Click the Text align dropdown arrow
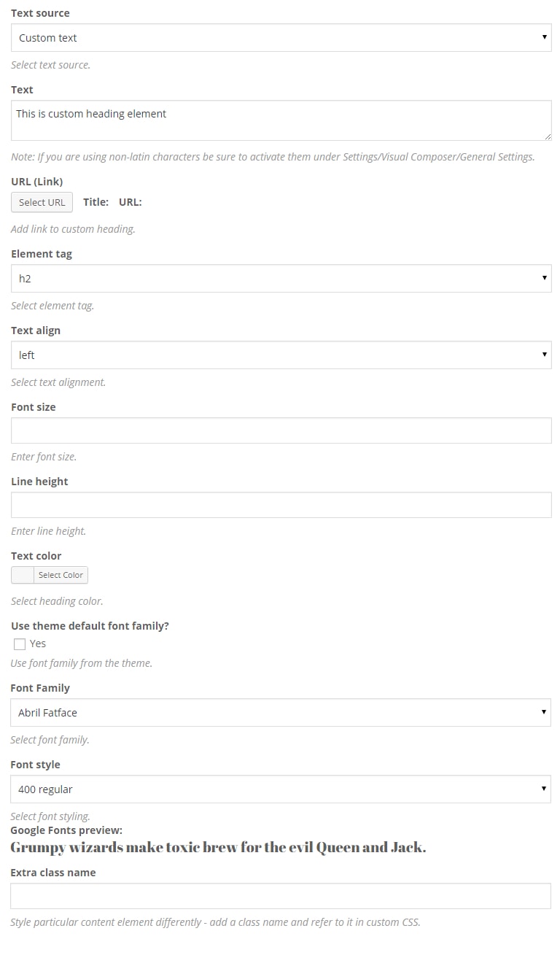 point(544,355)
